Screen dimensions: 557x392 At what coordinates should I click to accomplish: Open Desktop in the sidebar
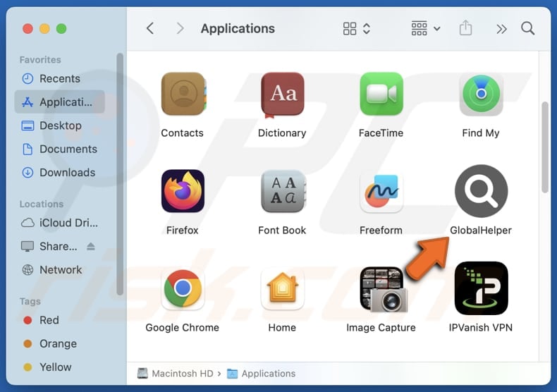point(59,125)
